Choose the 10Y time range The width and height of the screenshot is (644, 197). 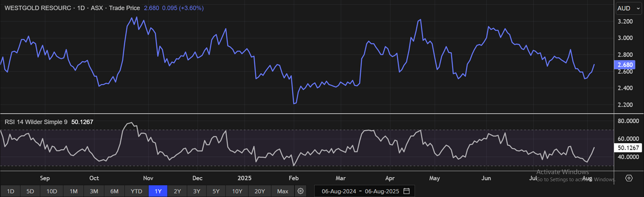(237, 191)
